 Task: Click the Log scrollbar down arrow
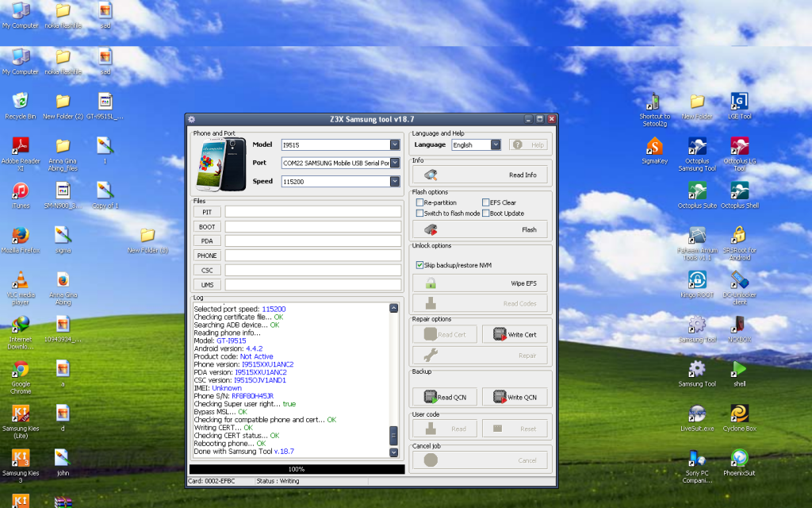tap(393, 452)
